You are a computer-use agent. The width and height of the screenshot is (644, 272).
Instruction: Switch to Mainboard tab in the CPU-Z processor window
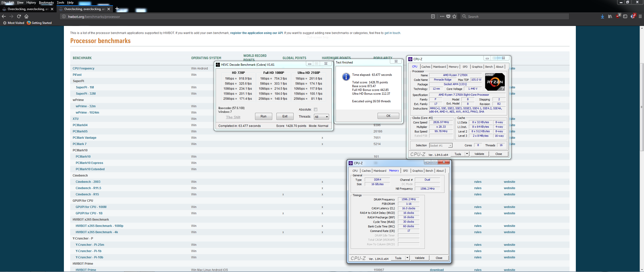(439, 67)
